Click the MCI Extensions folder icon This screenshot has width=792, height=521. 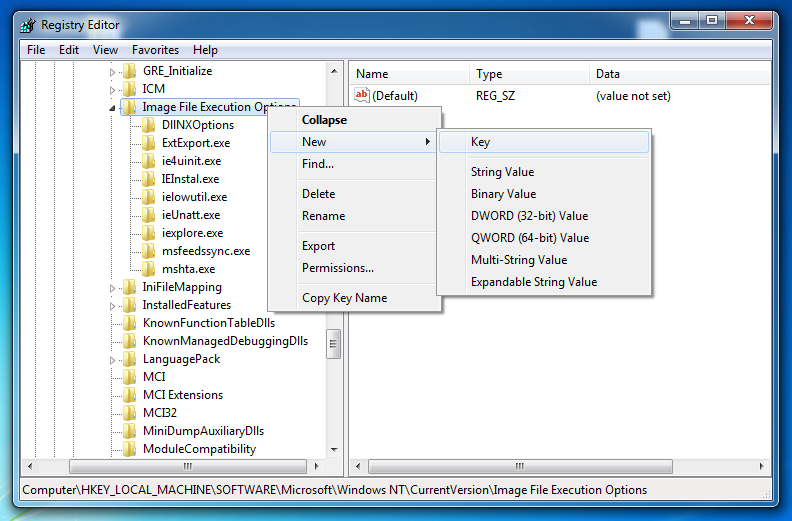[130, 395]
